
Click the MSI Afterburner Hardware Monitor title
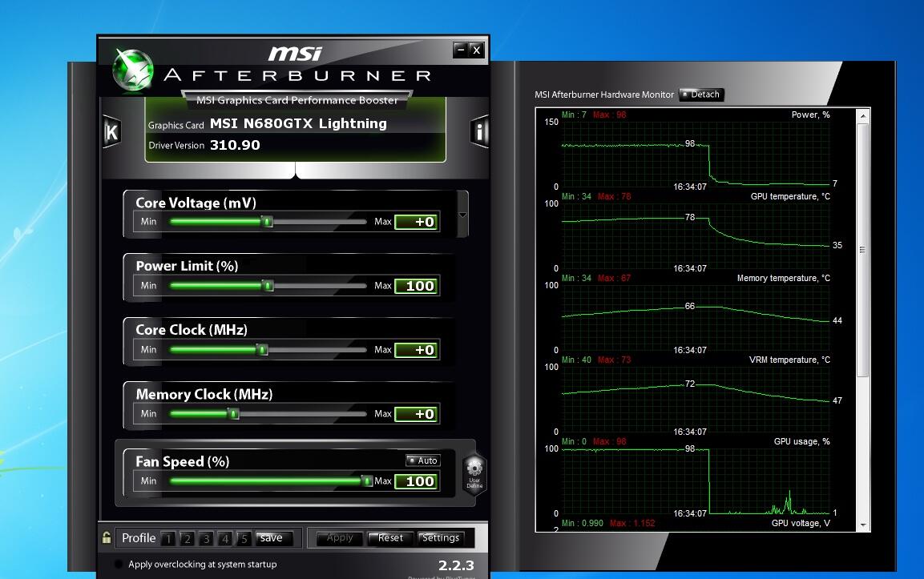pos(604,94)
